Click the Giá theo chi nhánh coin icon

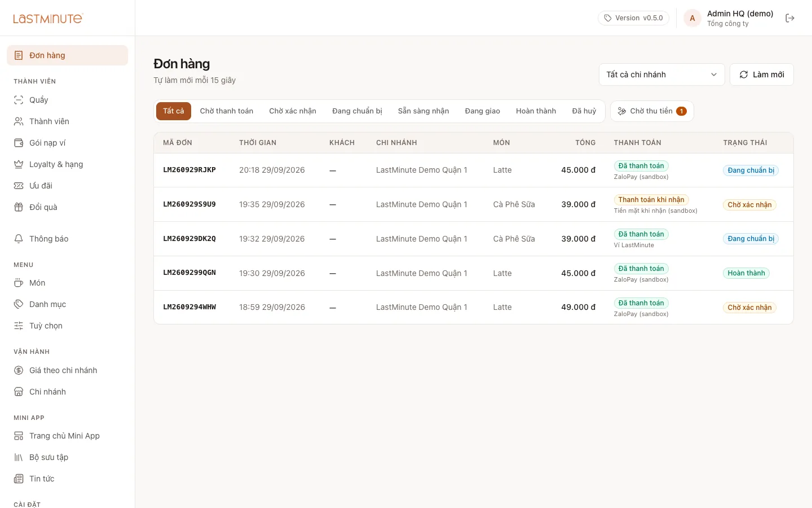point(19,370)
